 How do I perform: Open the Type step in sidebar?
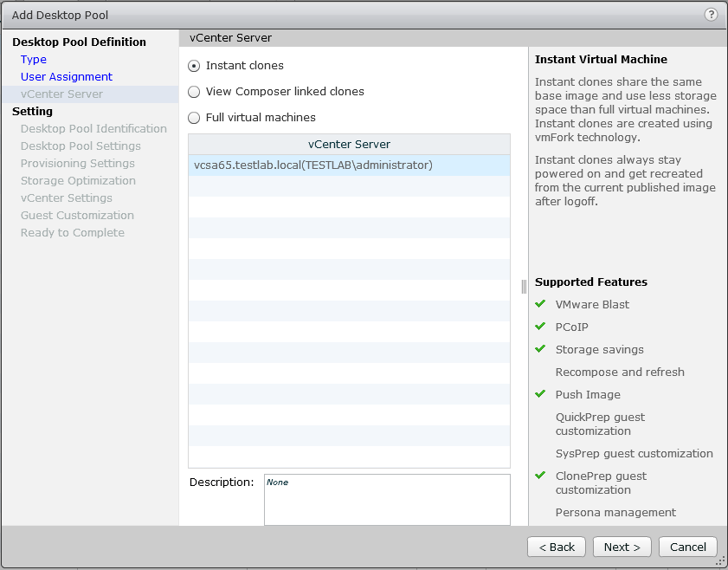click(34, 60)
